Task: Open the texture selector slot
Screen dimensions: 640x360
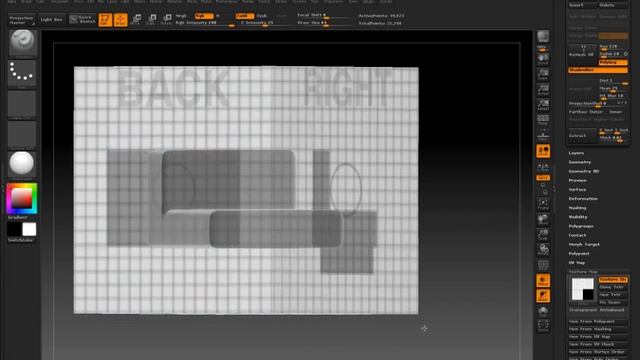Action: [22, 134]
